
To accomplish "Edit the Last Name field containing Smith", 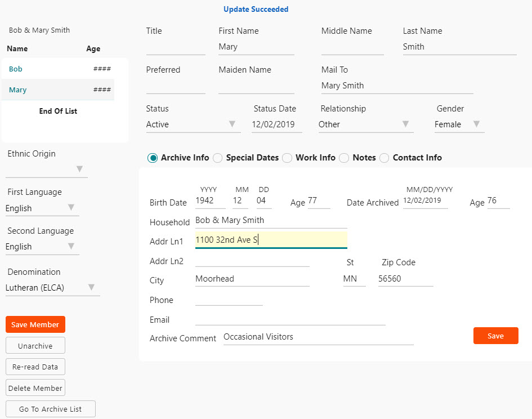I will [x=460, y=47].
